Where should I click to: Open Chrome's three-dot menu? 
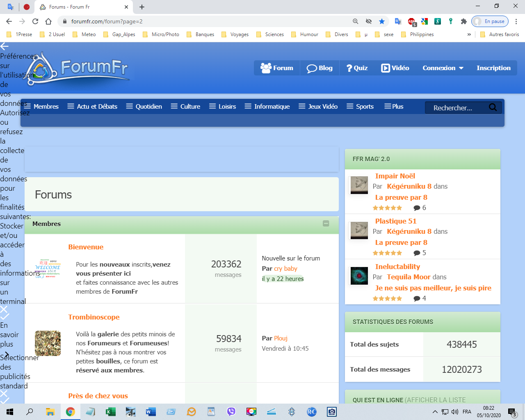coord(516,21)
